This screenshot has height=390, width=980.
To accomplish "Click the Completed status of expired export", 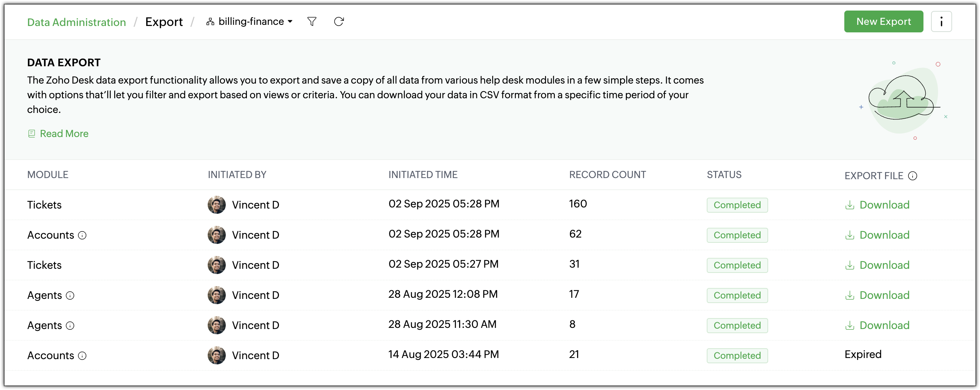I will coord(737,355).
